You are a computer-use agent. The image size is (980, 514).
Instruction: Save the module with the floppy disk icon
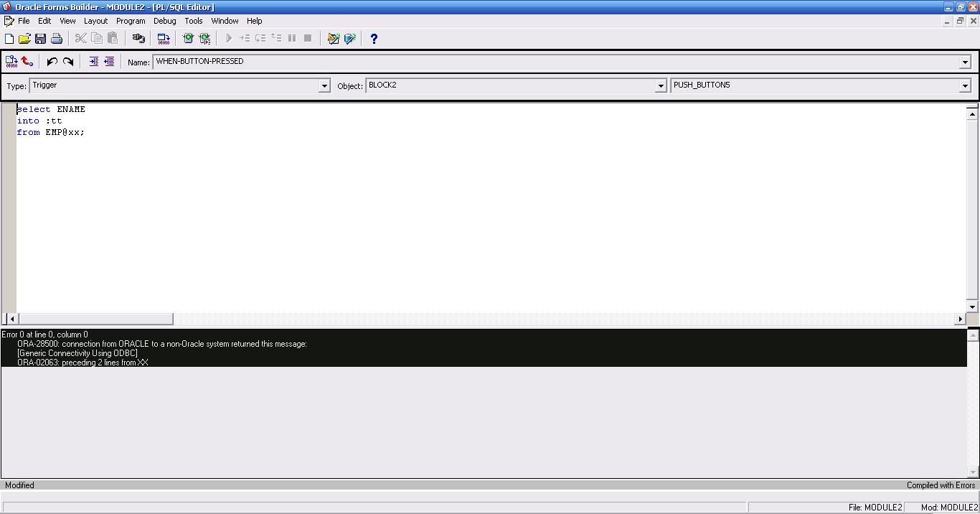(x=40, y=39)
